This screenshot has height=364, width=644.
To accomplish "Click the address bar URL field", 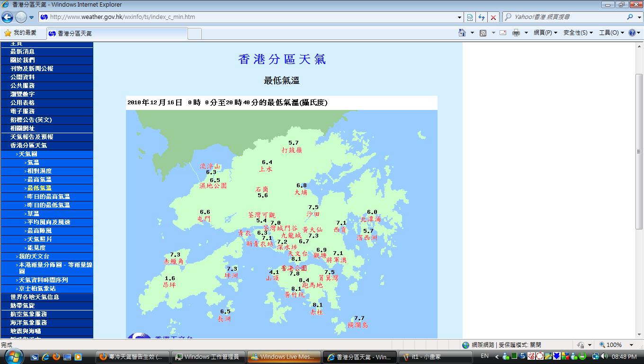I will click(251, 17).
